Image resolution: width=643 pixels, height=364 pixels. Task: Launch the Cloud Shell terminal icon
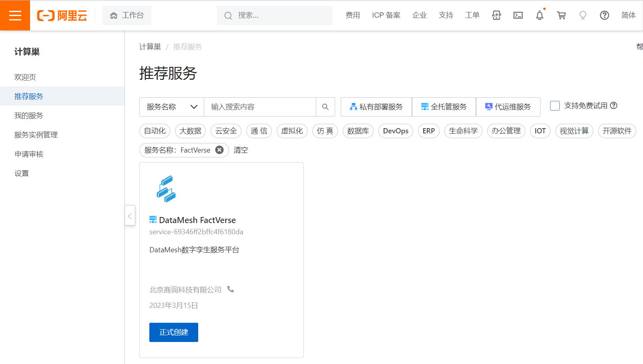pos(518,15)
